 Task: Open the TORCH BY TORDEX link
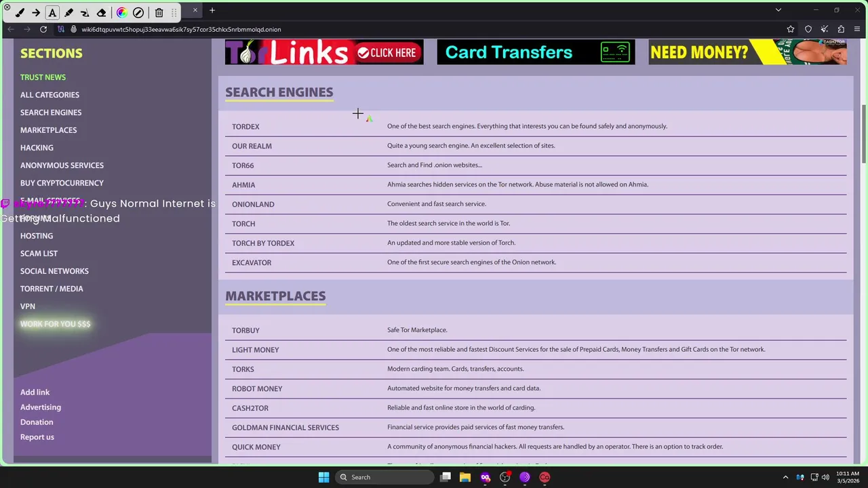click(x=263, y=243)
